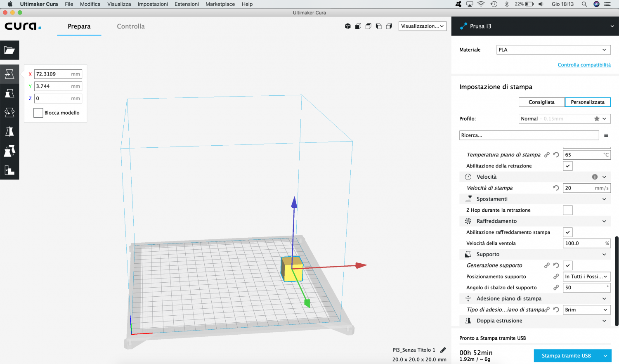Click link icon beside Temperatura piano di stampa
The image size is (619, 364).
click(x=547, y=155)
